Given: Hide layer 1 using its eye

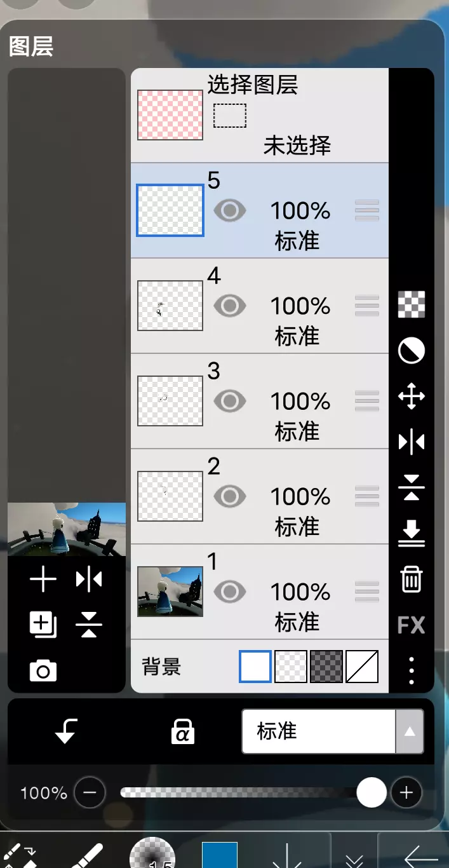Looking at the screenshot, I should tap(229, 592).
